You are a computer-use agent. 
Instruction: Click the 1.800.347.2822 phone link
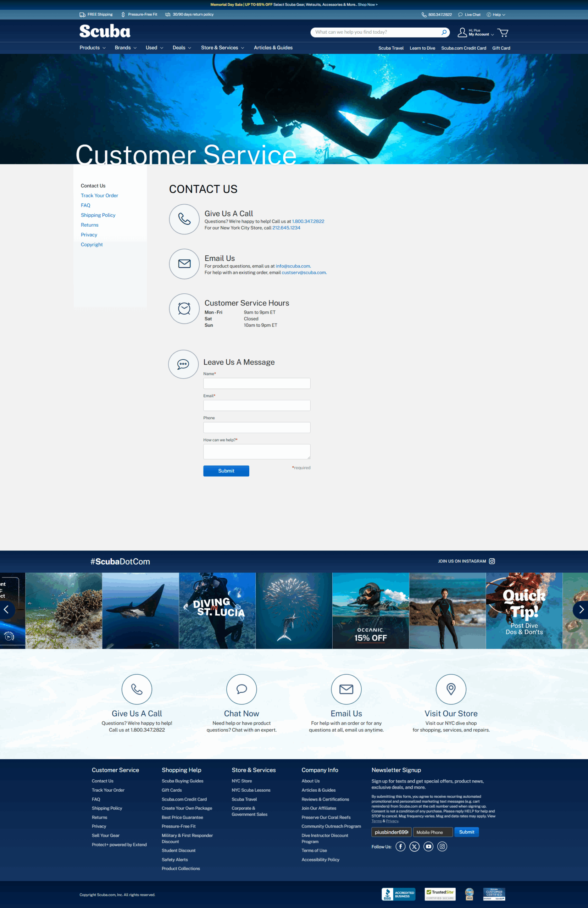coord(308,221)
